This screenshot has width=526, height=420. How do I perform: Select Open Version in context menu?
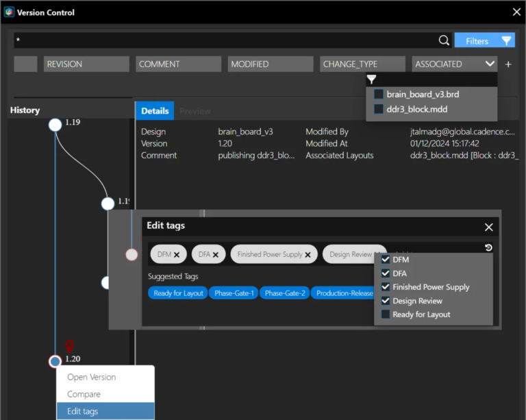click(91, 377)
